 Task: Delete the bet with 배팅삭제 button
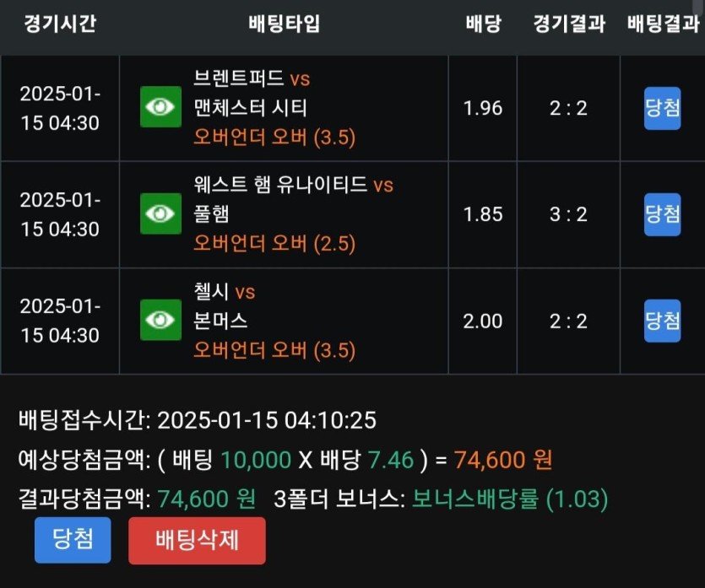pos(197,540)
